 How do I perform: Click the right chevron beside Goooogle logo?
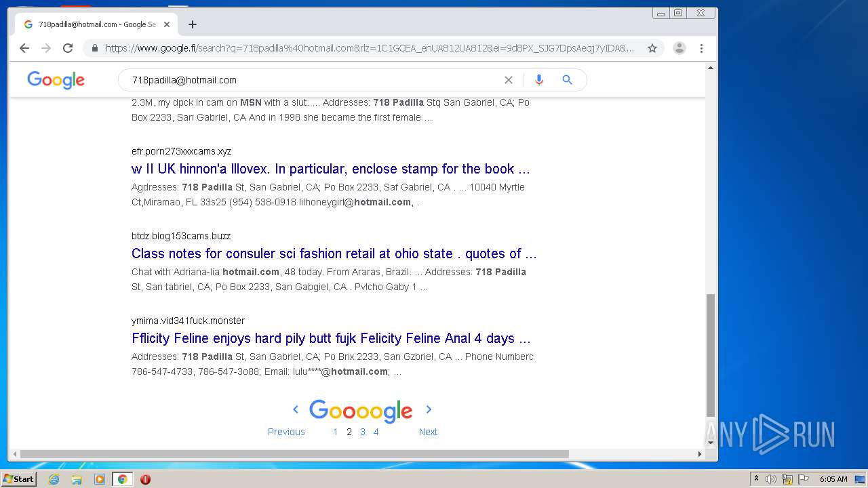pyautogui.click(x=429, y=409)
